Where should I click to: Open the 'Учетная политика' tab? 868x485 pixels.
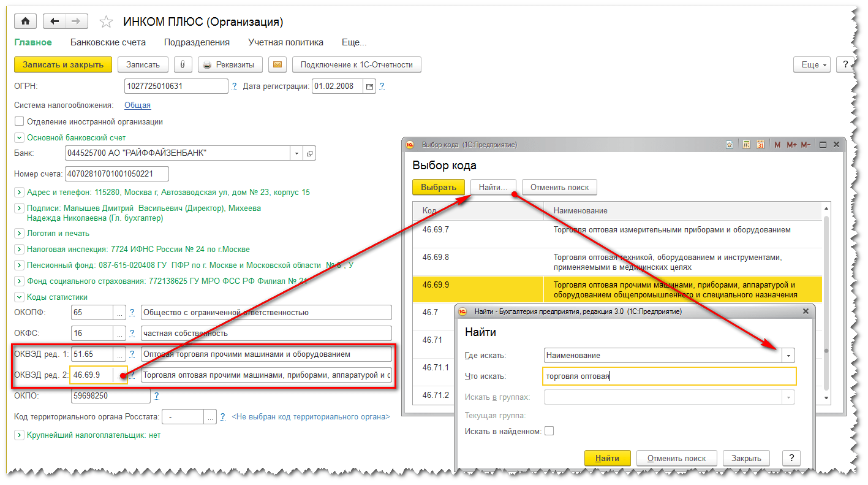point(285,42)
